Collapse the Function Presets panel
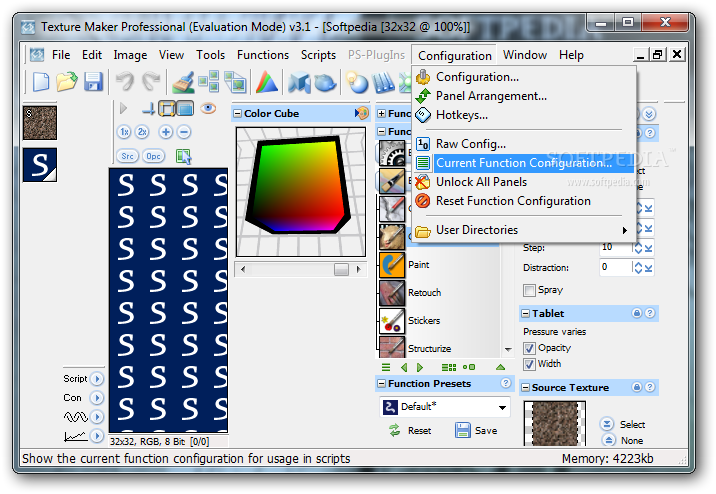 pyautogui.click(x=381, y=384)
